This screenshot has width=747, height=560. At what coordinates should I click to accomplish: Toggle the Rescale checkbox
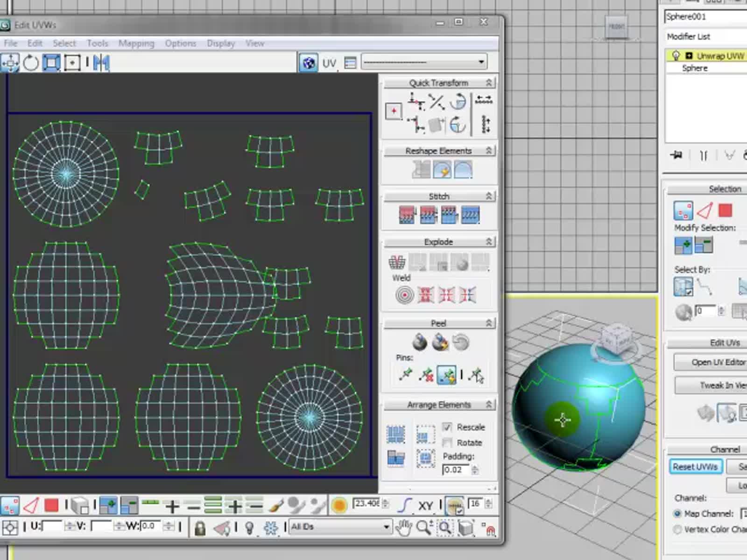(x=447, y=427)
